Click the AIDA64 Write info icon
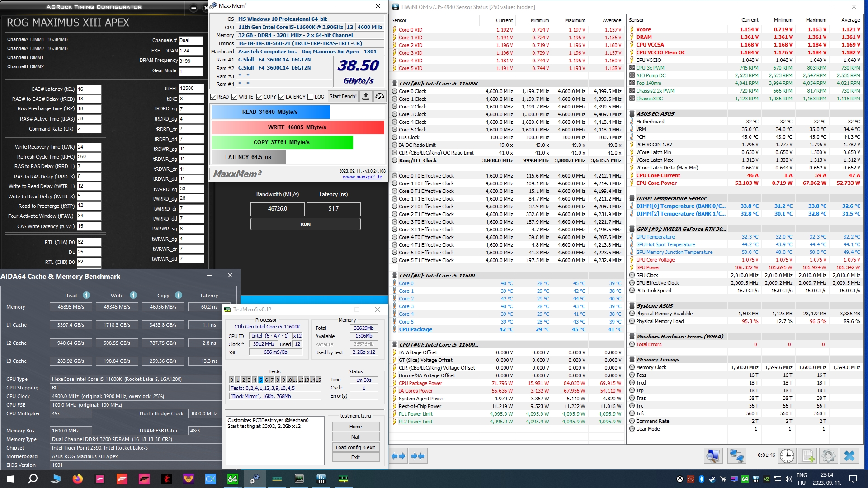 click(x=133, y=295)
